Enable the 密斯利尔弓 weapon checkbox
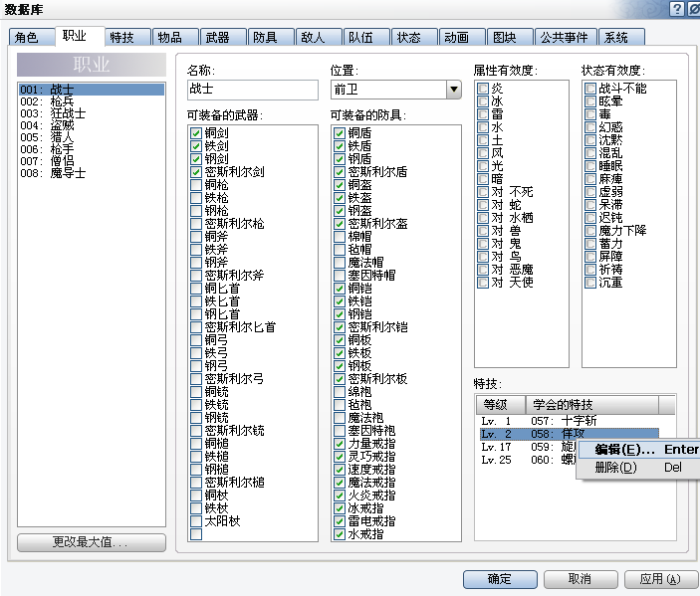700x596 pixels. [x=196, y=379]
